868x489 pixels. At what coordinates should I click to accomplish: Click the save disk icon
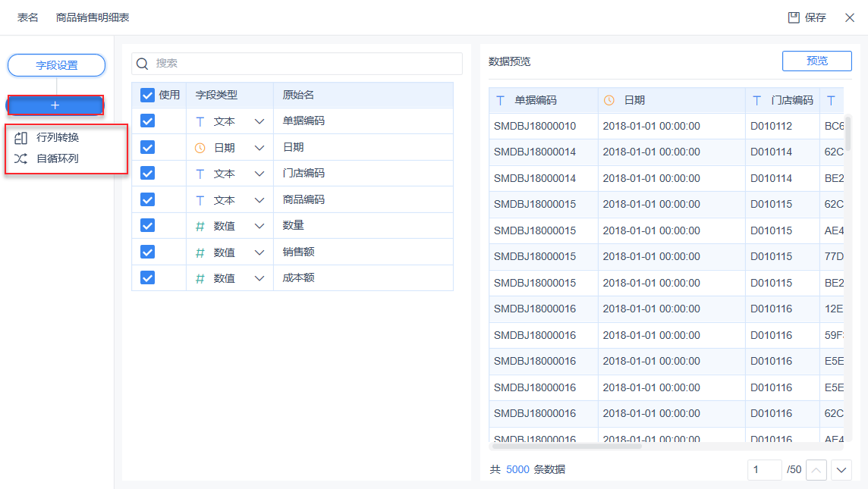(x=794, y=17)
